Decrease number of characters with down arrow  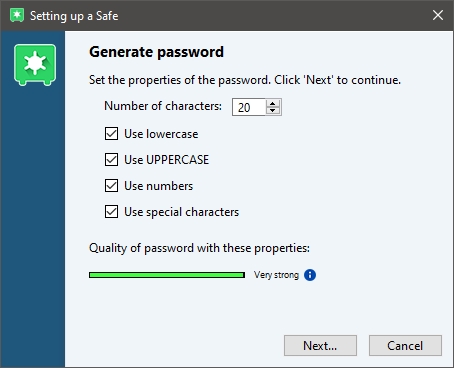point(273,111)
